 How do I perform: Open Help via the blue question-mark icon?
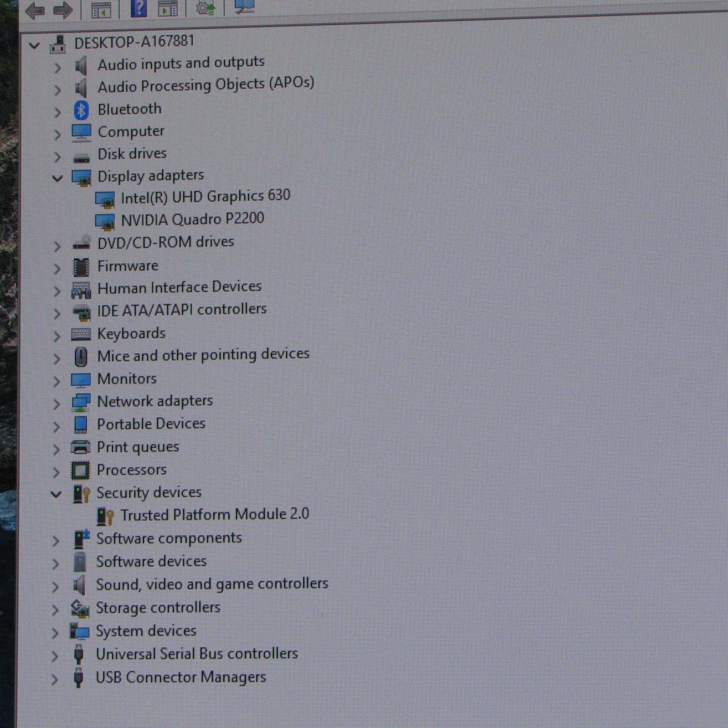tap(138, 8)
